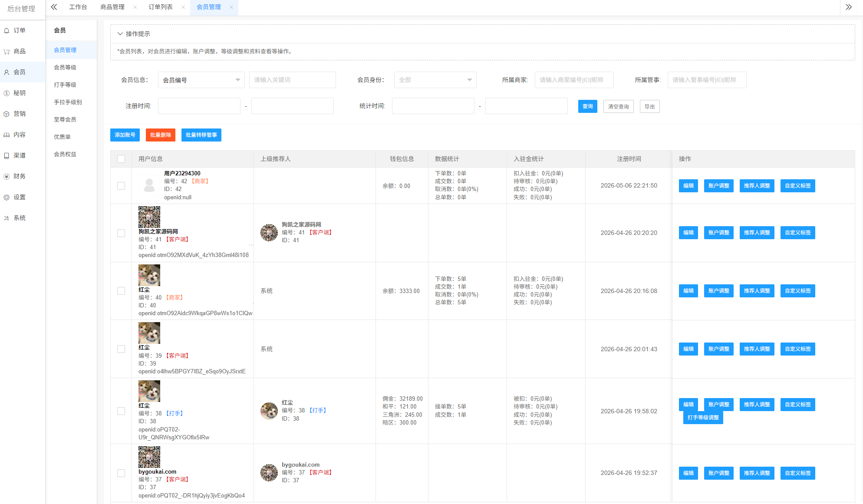863x504 pixels.
Task: Open 打手等级 in the submenu
Action: tap(65, 85)
